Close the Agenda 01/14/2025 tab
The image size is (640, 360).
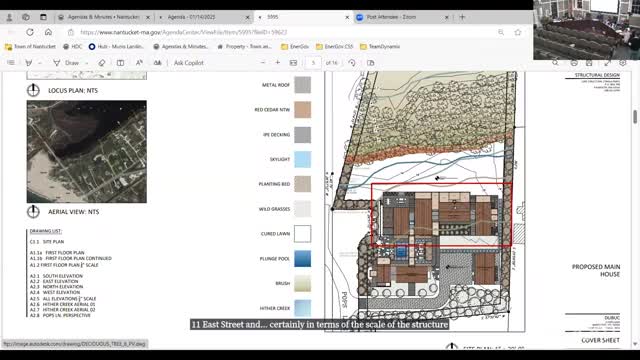247,17
